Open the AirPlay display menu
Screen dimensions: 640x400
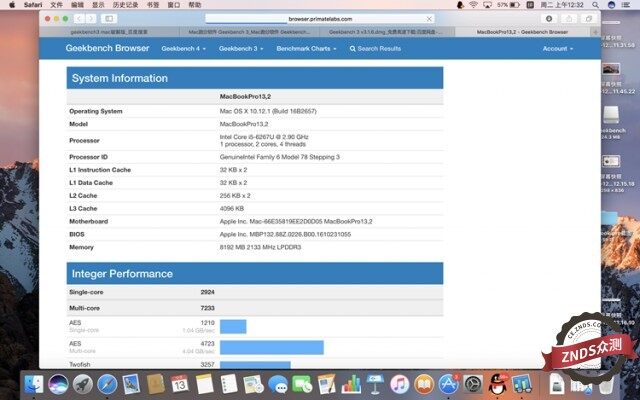coord(487,5)
